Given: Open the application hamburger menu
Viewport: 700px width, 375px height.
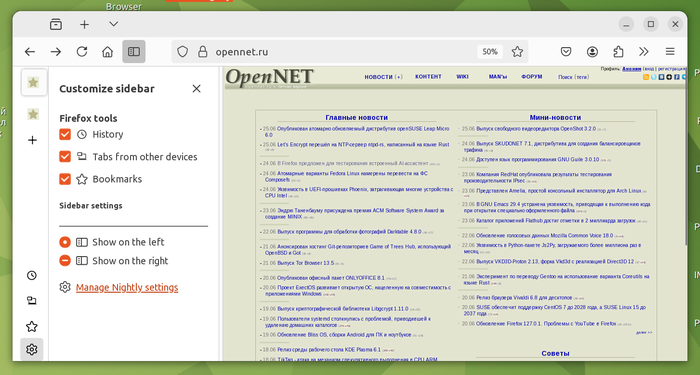Looking at the screenshot, I should [x=670, y=52].
